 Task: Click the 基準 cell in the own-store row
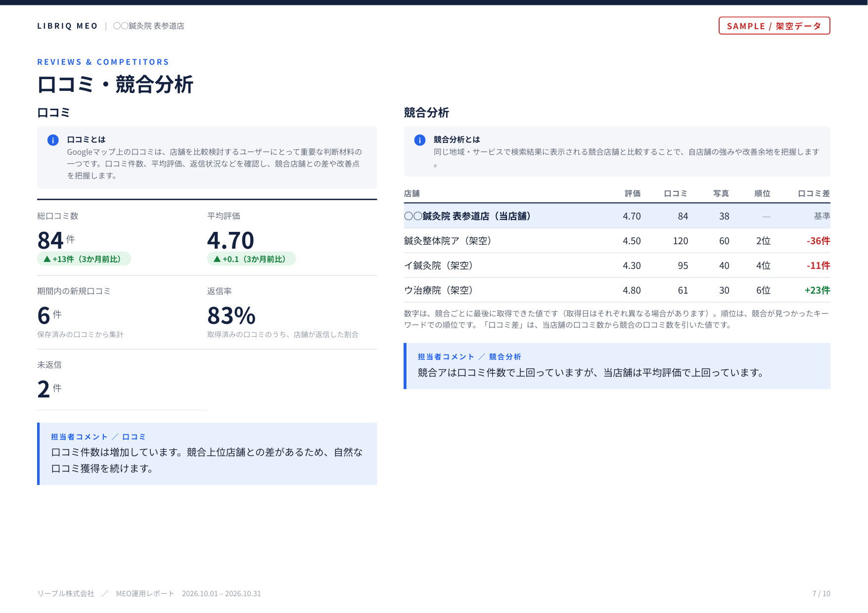pyautogui.click(x=822, y=216)
